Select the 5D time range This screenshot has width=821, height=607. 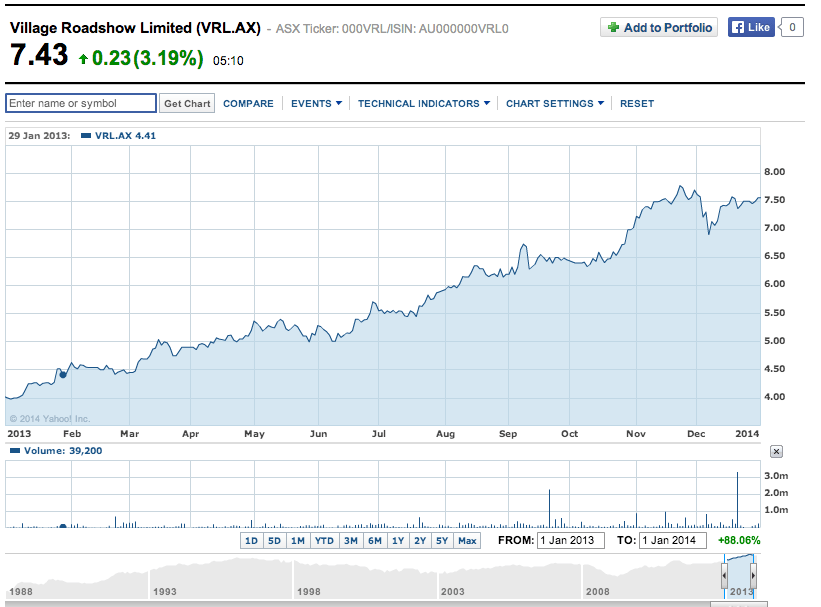pos(274,540)
